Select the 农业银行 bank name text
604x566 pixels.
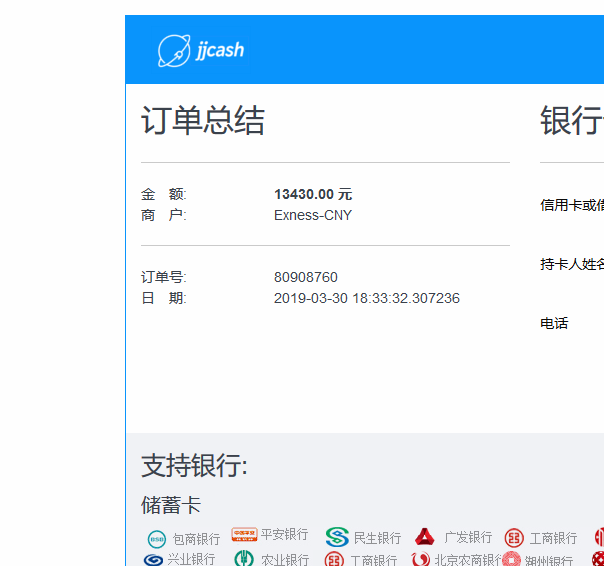[x=285, y=560]
